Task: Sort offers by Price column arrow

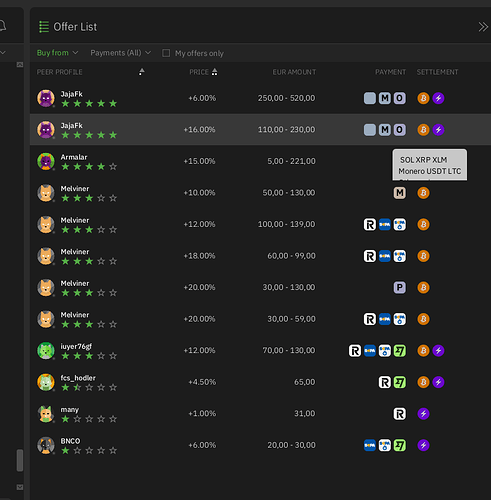Action: click(x=214, y=72)
